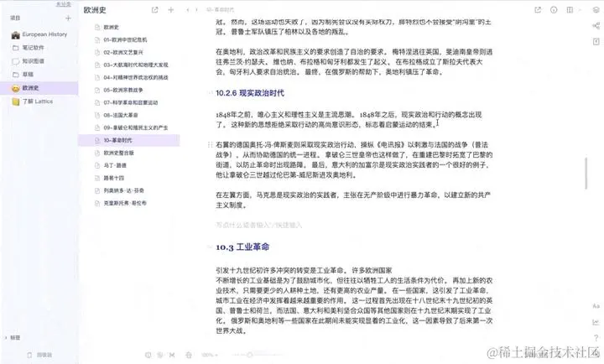Click the print-like icon in bottom toolbar

pyautogui.click(x=189, y=355)
